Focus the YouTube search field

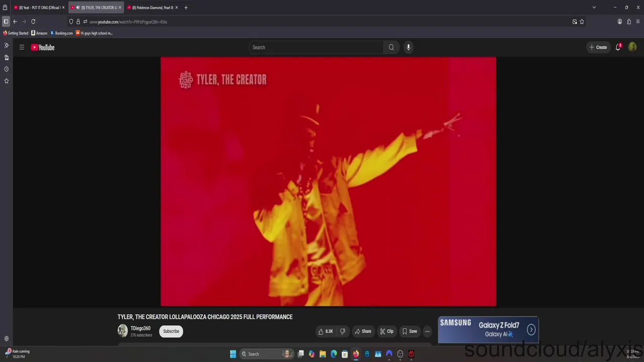pos(316,47)
